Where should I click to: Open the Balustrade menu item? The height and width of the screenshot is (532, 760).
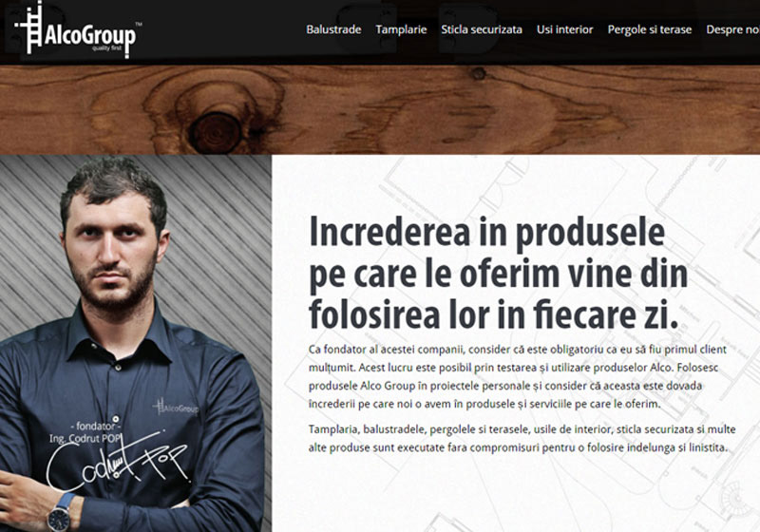(333, 29)
